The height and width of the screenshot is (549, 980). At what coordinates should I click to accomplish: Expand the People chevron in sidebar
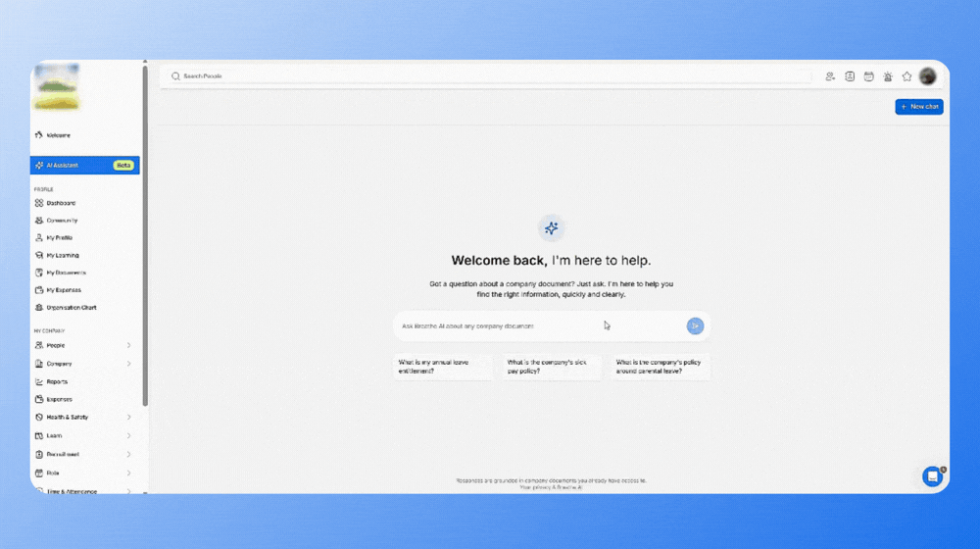click(128, 345)
